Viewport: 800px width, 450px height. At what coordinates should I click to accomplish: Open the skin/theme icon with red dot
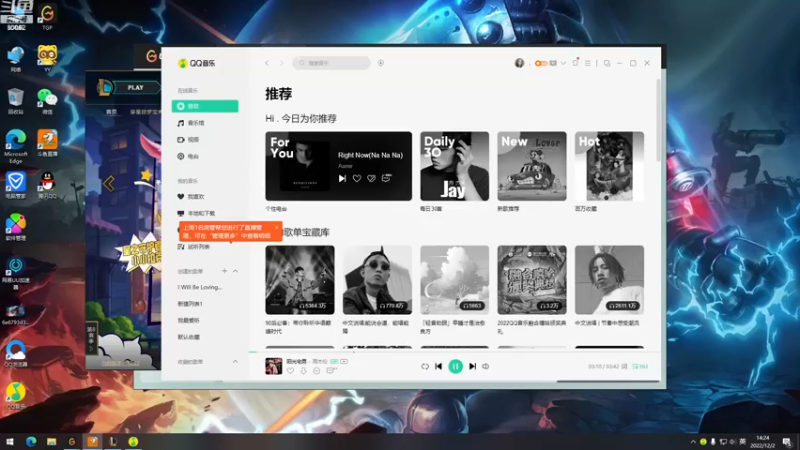[x=576, y=63]
